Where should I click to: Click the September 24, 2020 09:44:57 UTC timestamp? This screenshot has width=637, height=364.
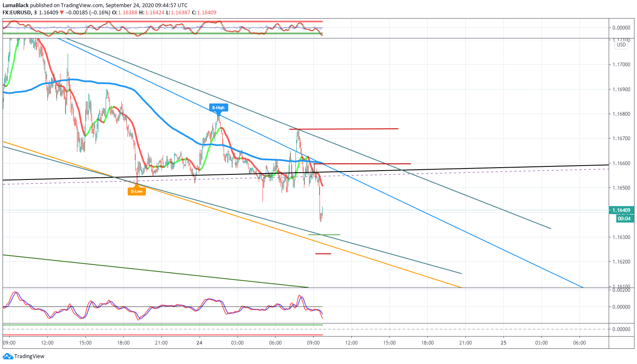[146, 5]
